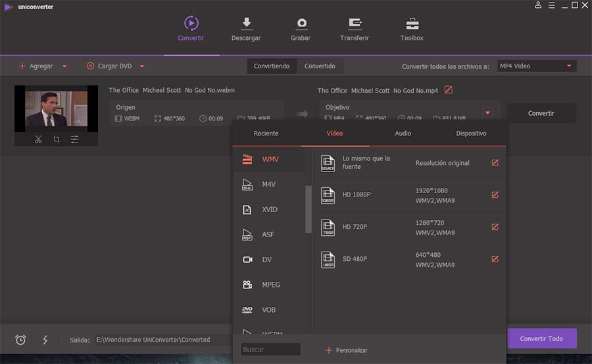Show the Convirtiendo list
Screen dimensions: 592x364
[272, 66]
